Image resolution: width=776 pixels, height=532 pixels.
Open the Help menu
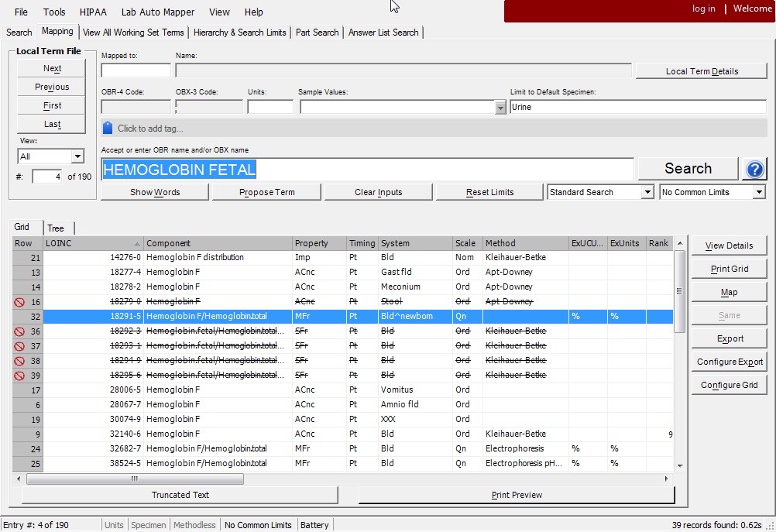coord(254,12)
